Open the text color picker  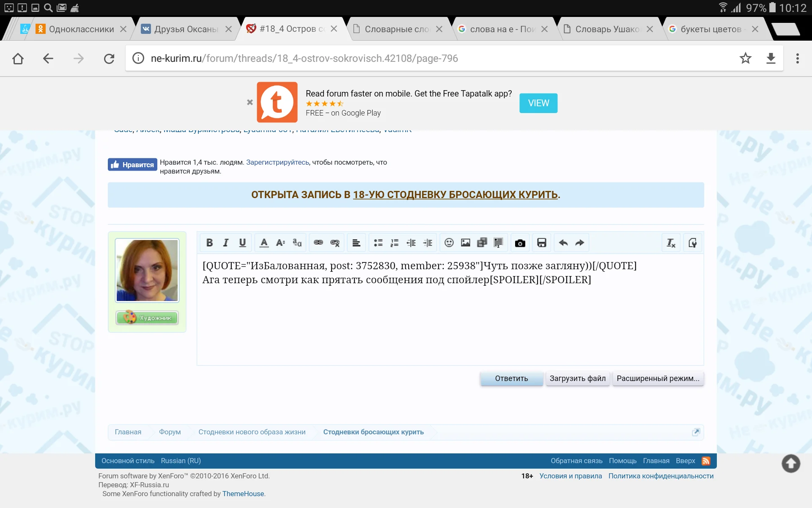263,243
